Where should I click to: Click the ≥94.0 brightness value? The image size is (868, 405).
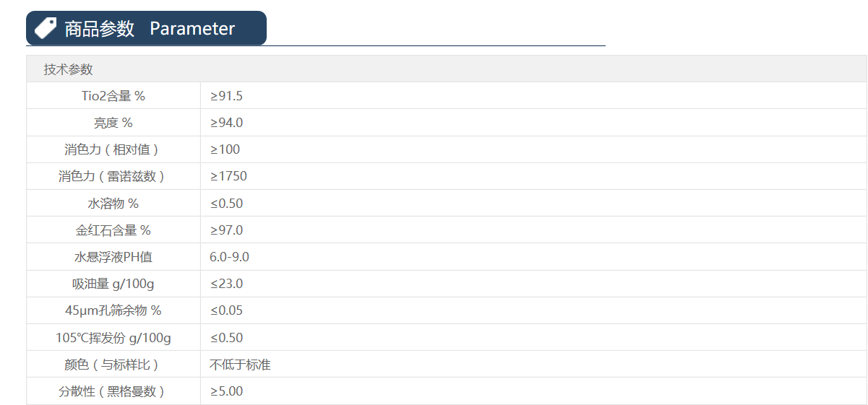(x=226, y=123)
